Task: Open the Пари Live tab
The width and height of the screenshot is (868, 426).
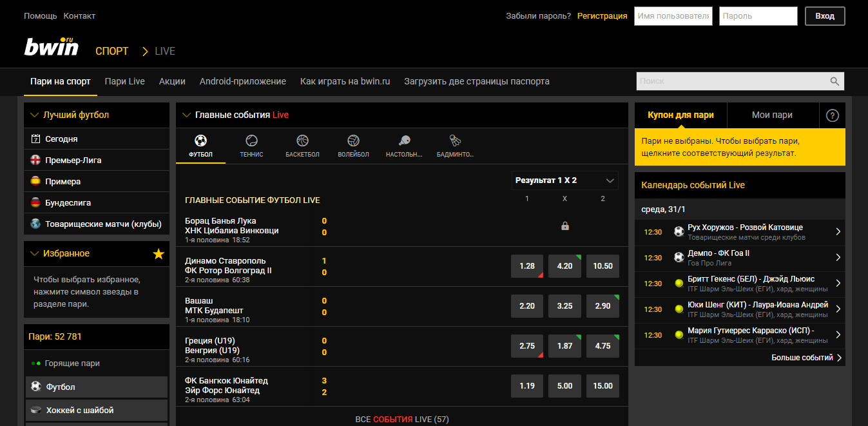Action: pos(125,81)
